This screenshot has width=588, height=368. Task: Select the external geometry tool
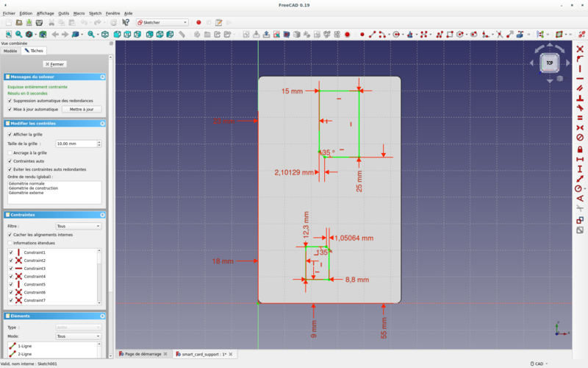click(x=520, y=35)
